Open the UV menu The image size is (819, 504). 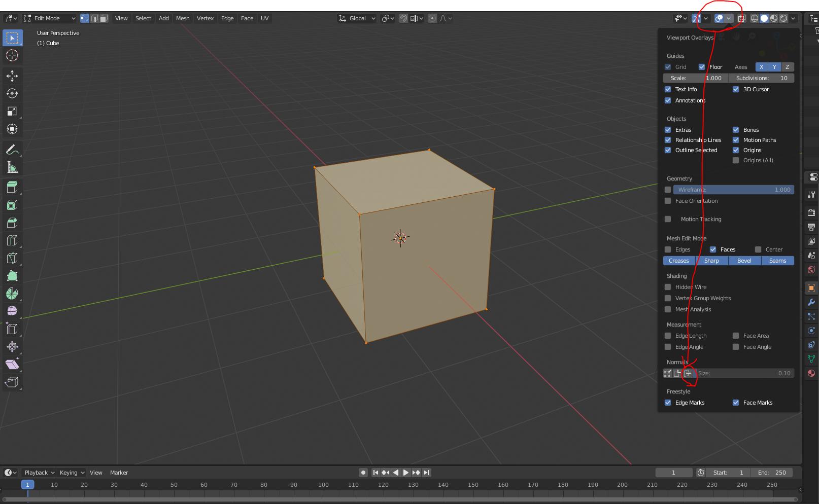click(x=264, y=18)
